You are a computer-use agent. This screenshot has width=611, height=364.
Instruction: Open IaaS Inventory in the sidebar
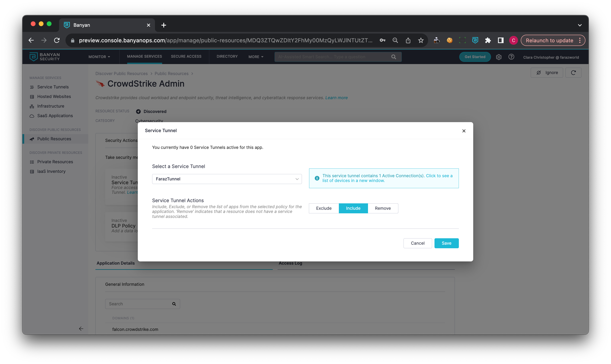pyautogui.click(x=51, y=171)
